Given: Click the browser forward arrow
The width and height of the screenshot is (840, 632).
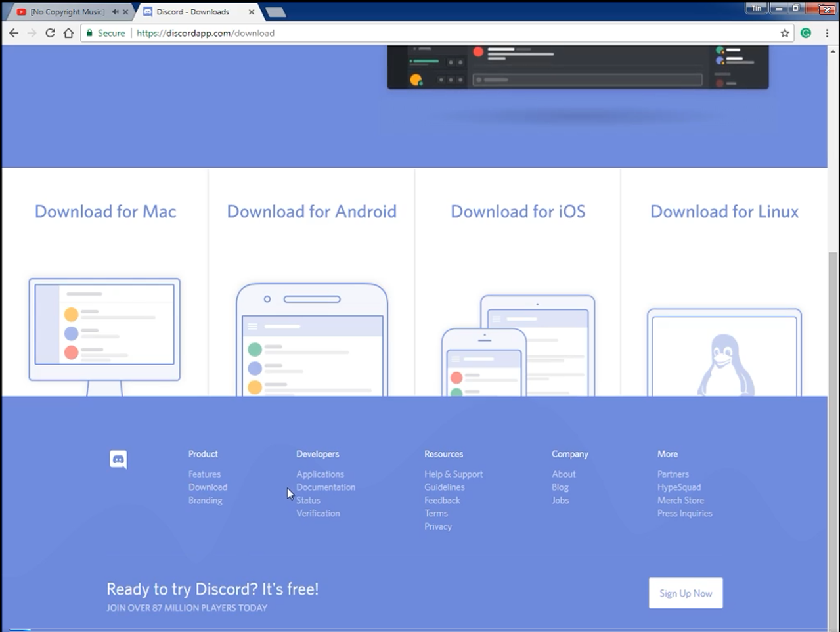Looking at the screenshot, I should point(32,33).
